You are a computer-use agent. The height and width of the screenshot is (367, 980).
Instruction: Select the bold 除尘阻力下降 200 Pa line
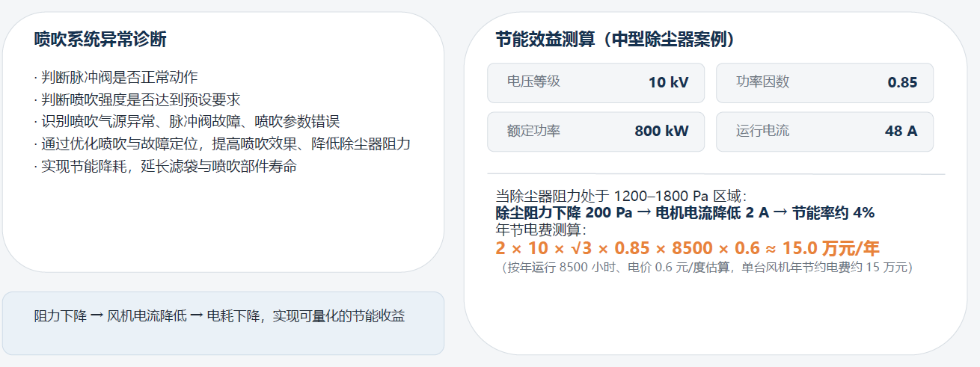pos(685,213)
